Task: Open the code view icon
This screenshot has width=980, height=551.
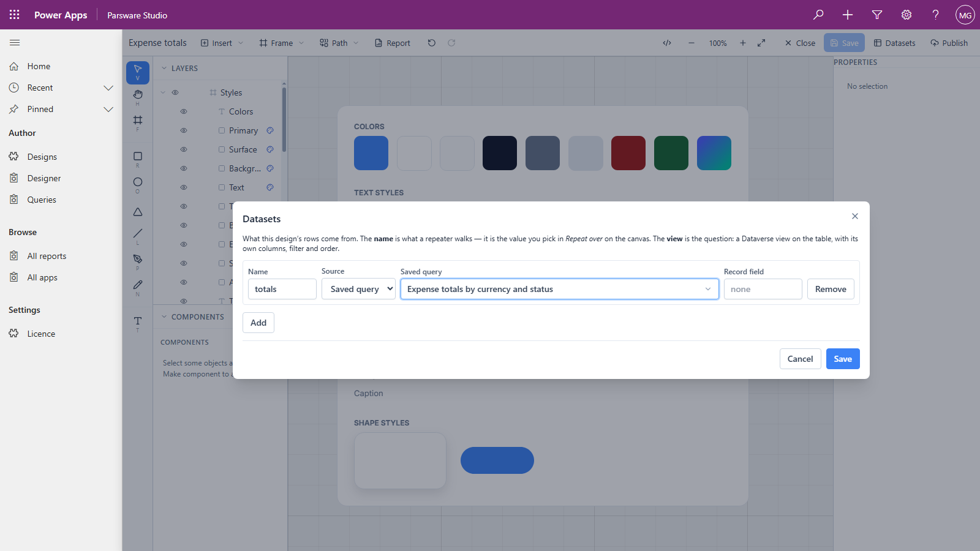Action: (x=667, y=43)
